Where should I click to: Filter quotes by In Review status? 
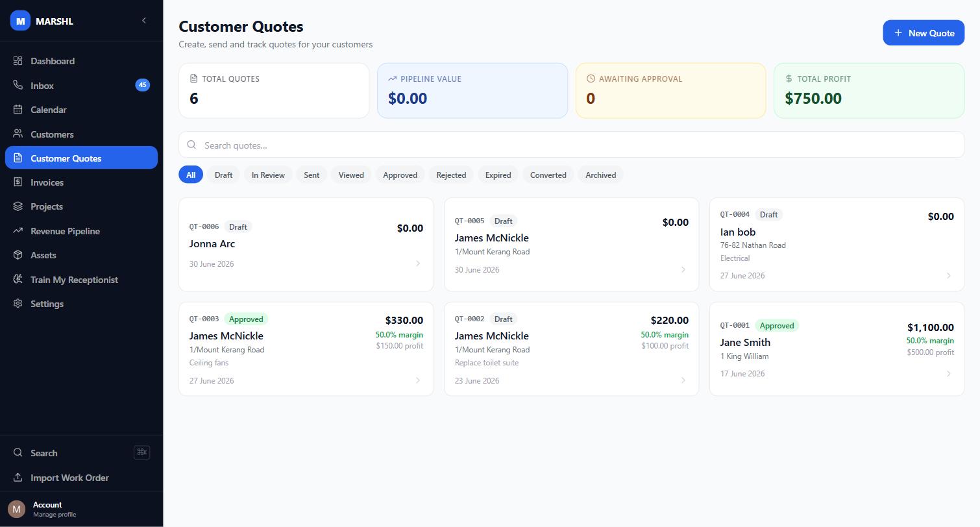click(x=268, y=175)
